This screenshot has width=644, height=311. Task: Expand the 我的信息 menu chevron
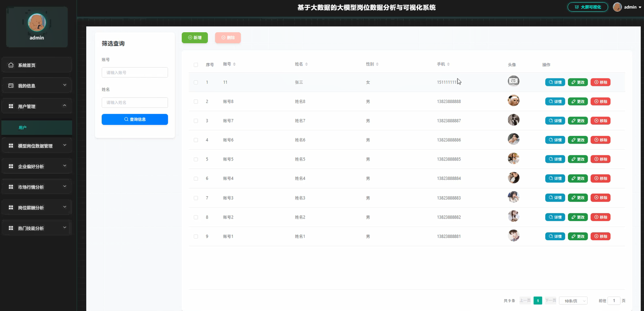(64, 85)
